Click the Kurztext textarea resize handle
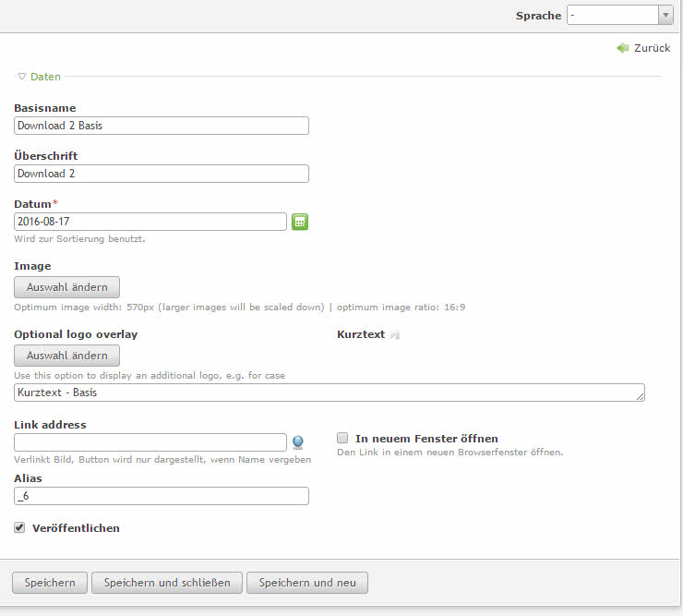 tap(641, 397)
